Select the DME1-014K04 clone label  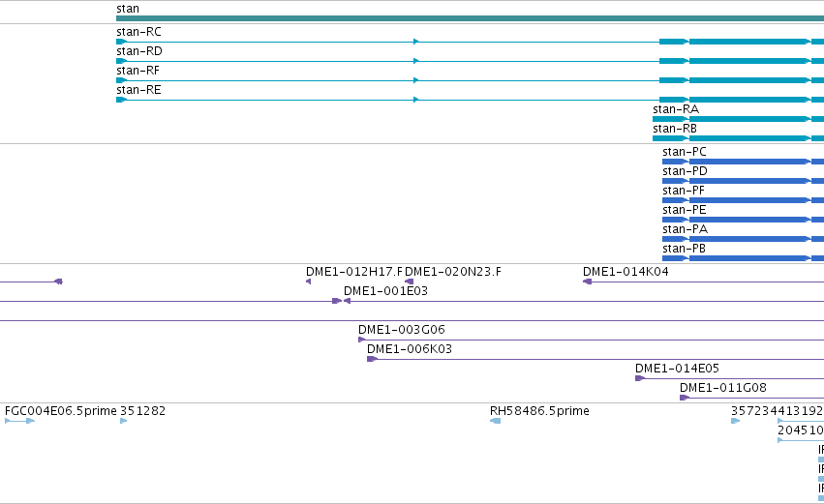(626, 272)
